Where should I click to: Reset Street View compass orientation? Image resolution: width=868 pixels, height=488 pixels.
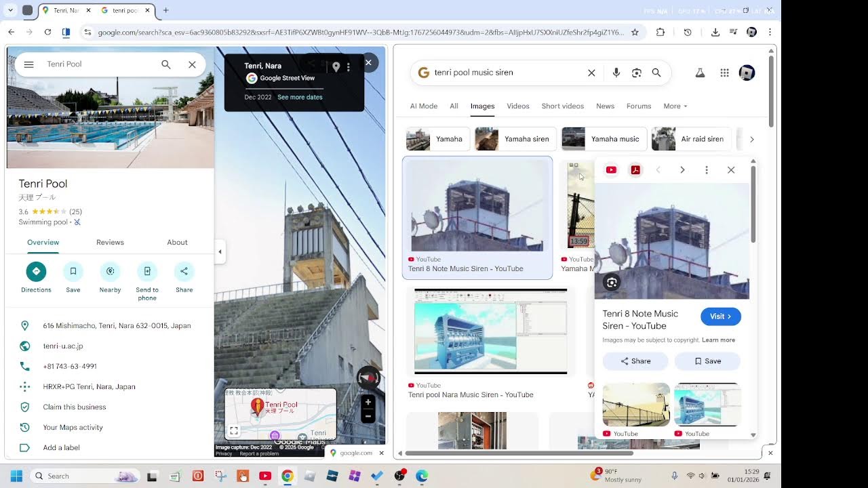pos(368,378)
